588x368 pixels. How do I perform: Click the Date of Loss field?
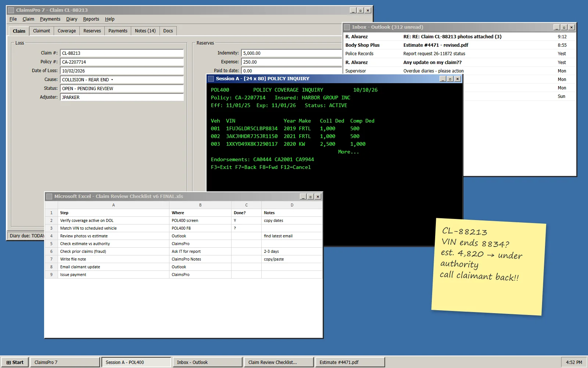(122, 71)
